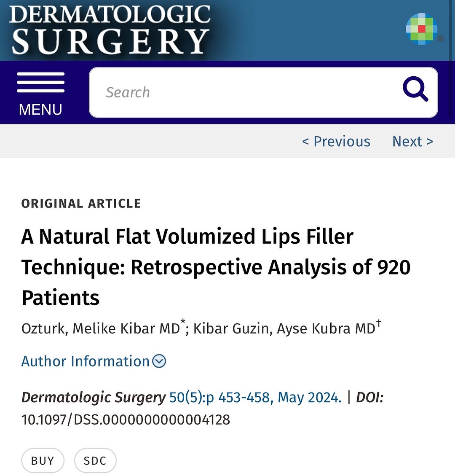Screen dimensions: 455x476
Task: Expand Author Information with the circled chevron
Action: (159, 361)
